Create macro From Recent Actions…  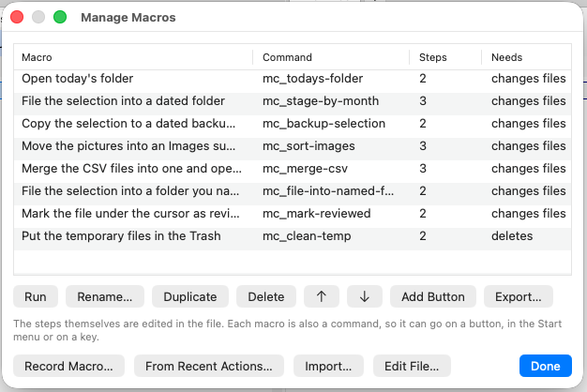(x=209, y=366)
